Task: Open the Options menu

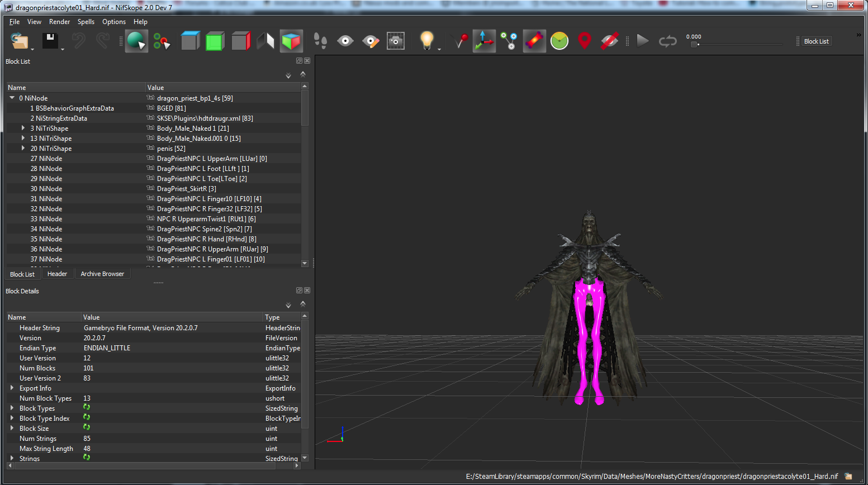Action: point(114,22)
